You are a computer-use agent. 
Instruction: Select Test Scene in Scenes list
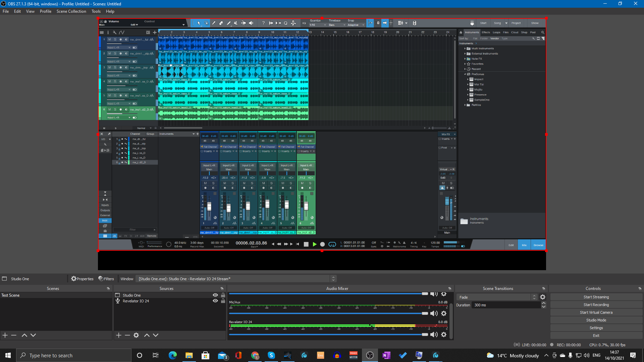point(56,295)
